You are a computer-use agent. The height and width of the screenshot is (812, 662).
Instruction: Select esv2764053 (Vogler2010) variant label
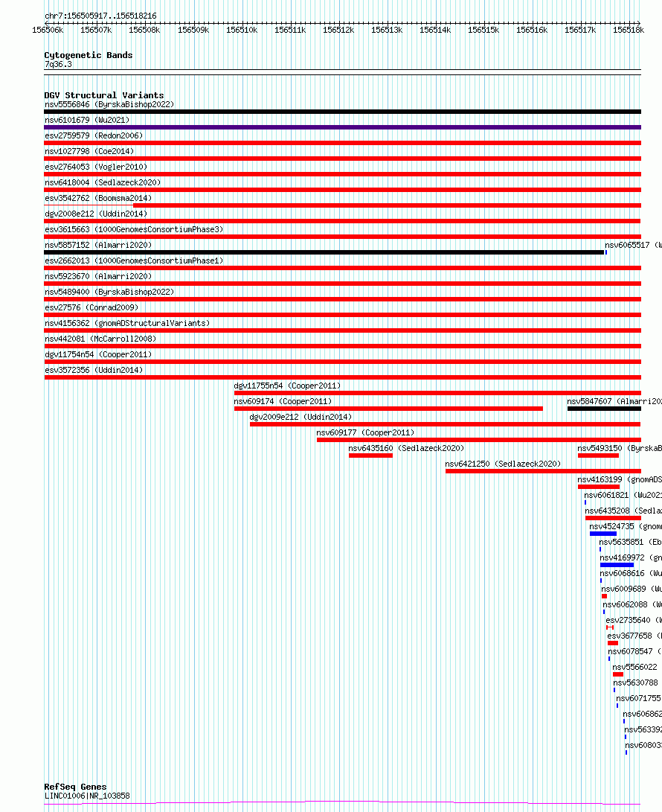point(96,167)
